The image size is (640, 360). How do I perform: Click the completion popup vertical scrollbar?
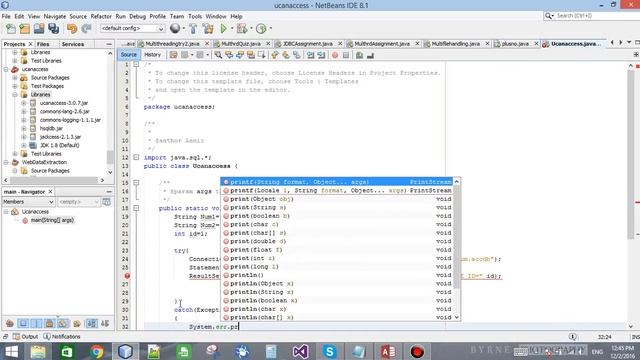(x=457, y=237)
